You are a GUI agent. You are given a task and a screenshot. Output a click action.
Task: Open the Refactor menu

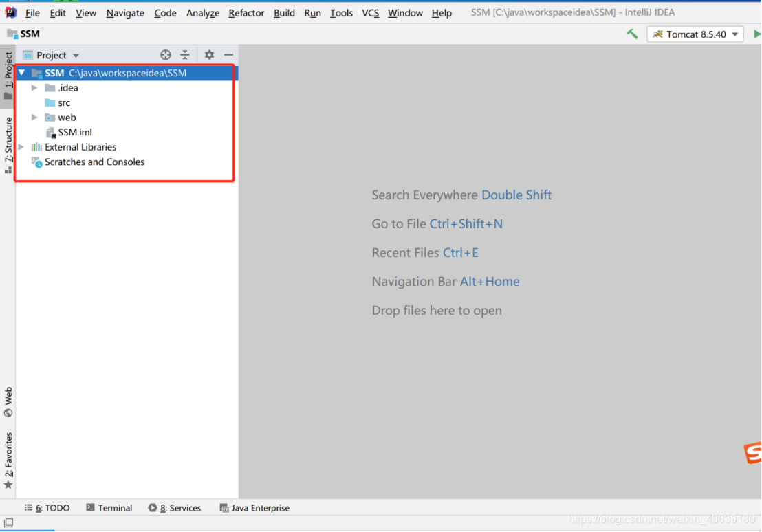click(246, 13)
